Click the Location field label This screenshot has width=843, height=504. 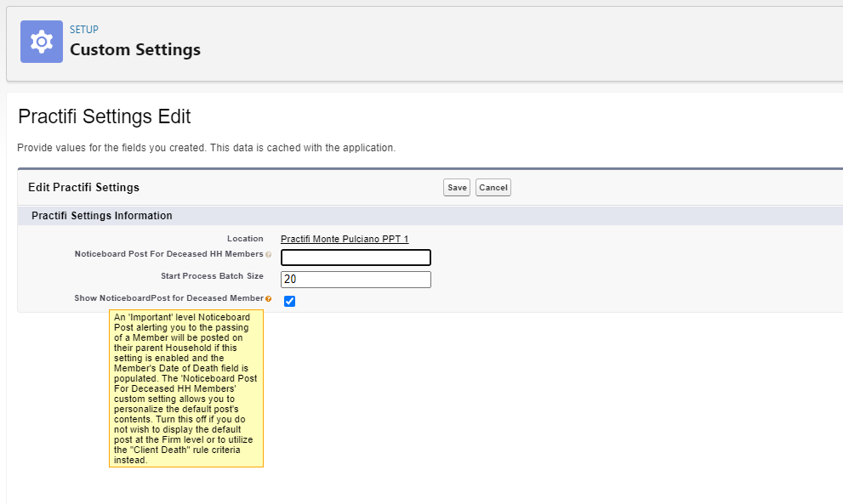pyautogui.click(x=245, y=239)
